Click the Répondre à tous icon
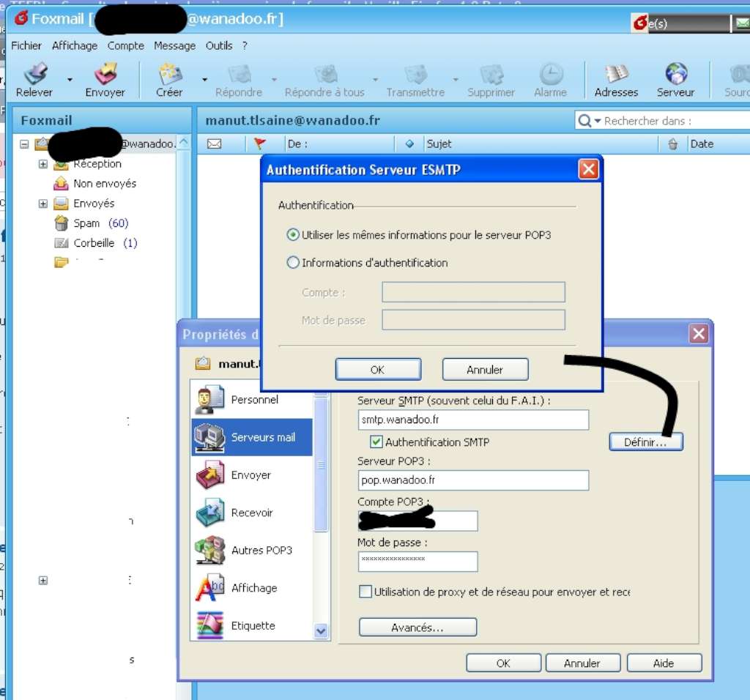This screenshot has width=750, height=700. (326, 74)
